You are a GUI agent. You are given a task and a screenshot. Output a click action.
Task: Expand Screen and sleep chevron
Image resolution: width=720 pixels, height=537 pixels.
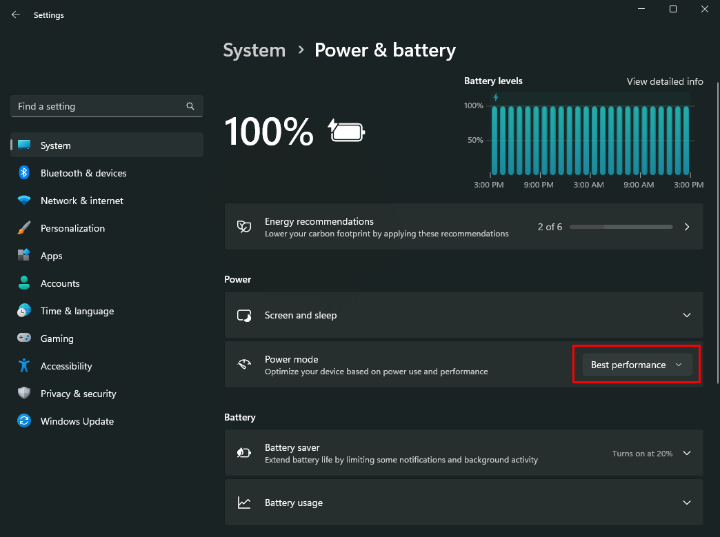[686, 315]
